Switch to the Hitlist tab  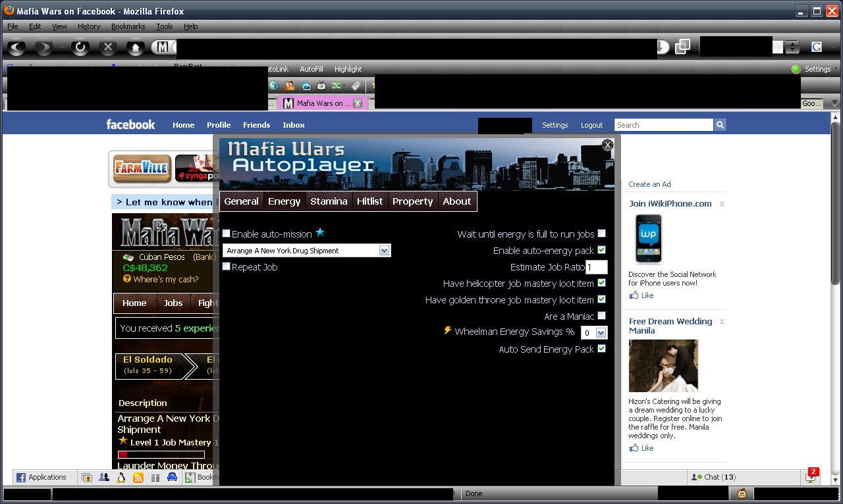(x=369, y=201)
